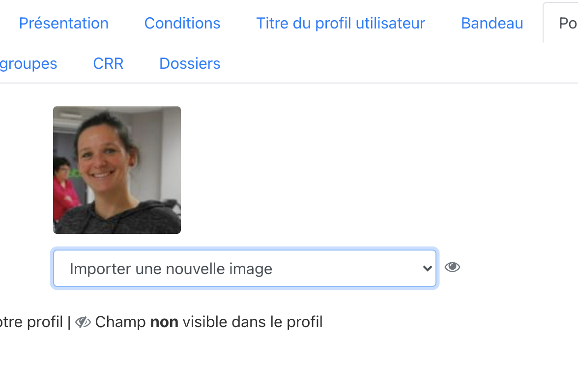This screenshot has height=392, width=578.
Task: Toggle the eye visibility icon beside the dropdown
Action: (452, 267)
